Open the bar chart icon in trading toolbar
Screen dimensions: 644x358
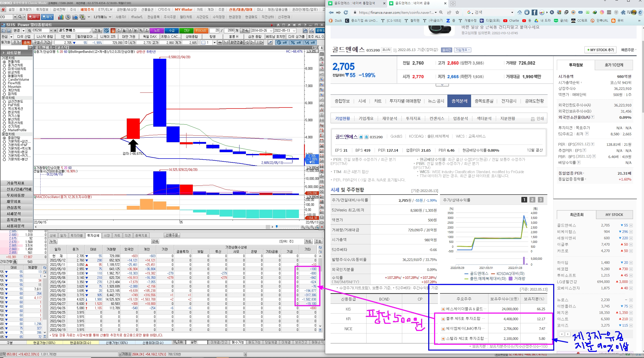[61, 17]
